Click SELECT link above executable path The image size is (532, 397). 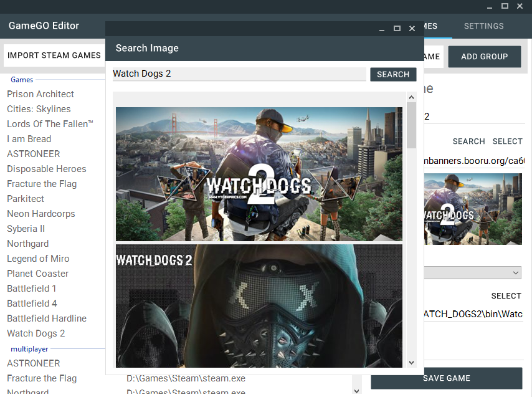pos(506,296)
